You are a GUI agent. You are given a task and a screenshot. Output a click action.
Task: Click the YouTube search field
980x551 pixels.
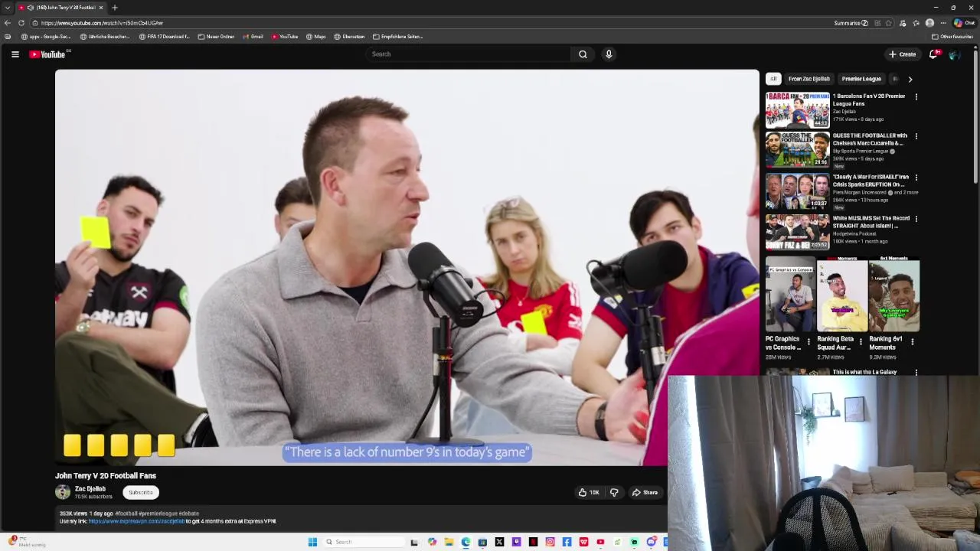(x=469, y=54)
